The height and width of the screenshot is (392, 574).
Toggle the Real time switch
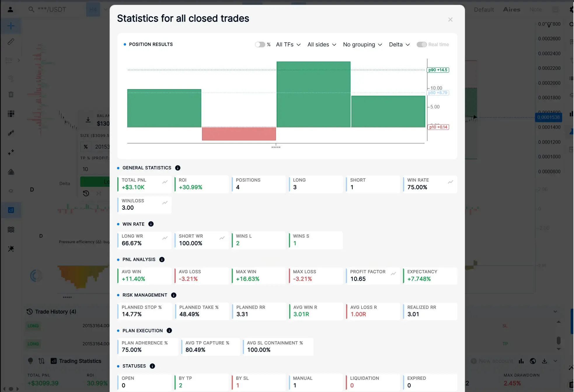click(421, 44)
